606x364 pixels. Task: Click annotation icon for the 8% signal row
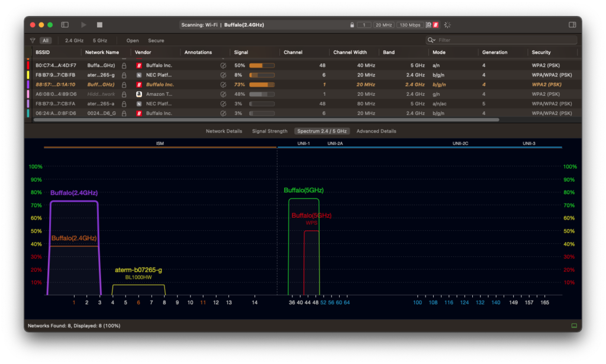(x=223, y=75)
